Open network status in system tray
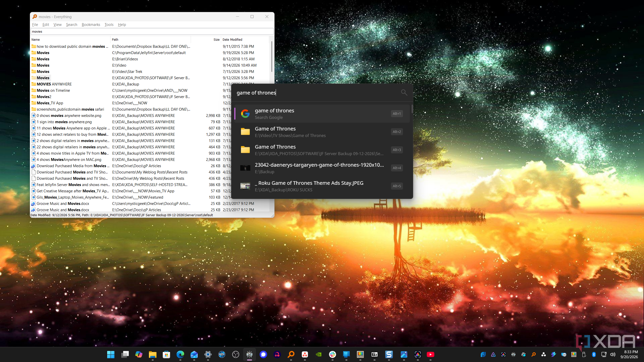Viewport: 644px width, 362px height. click(x=604, y=354)
